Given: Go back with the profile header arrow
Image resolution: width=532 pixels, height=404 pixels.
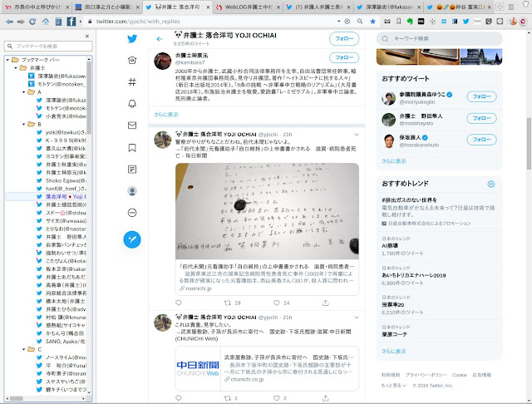Looking at the screenshot, I should [x=160, y=39].
